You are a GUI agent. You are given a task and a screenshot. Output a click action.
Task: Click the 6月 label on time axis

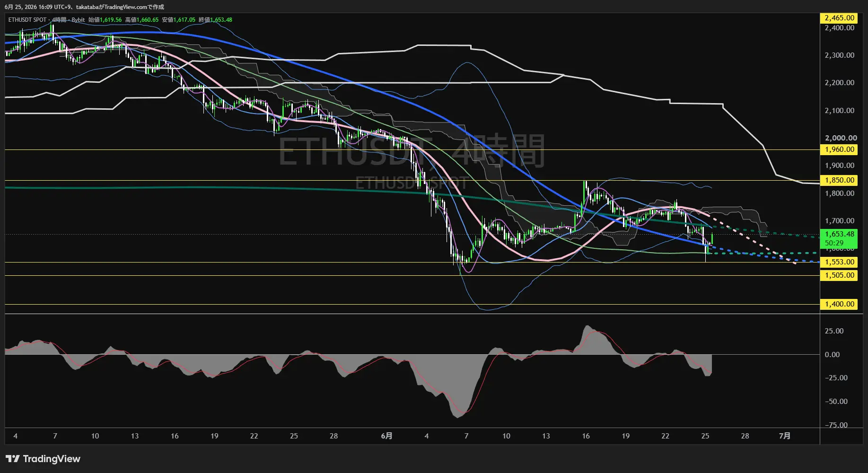point(386,436)
